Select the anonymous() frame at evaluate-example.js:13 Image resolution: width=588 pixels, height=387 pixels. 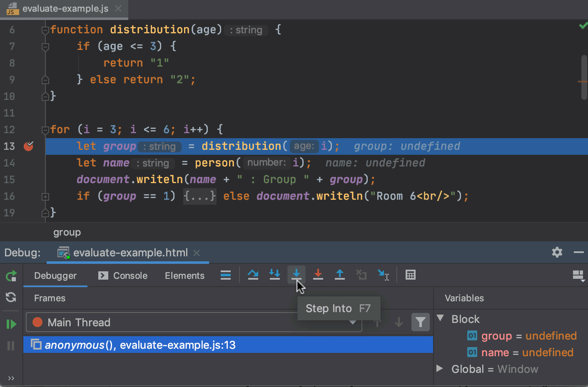[228, 345]
